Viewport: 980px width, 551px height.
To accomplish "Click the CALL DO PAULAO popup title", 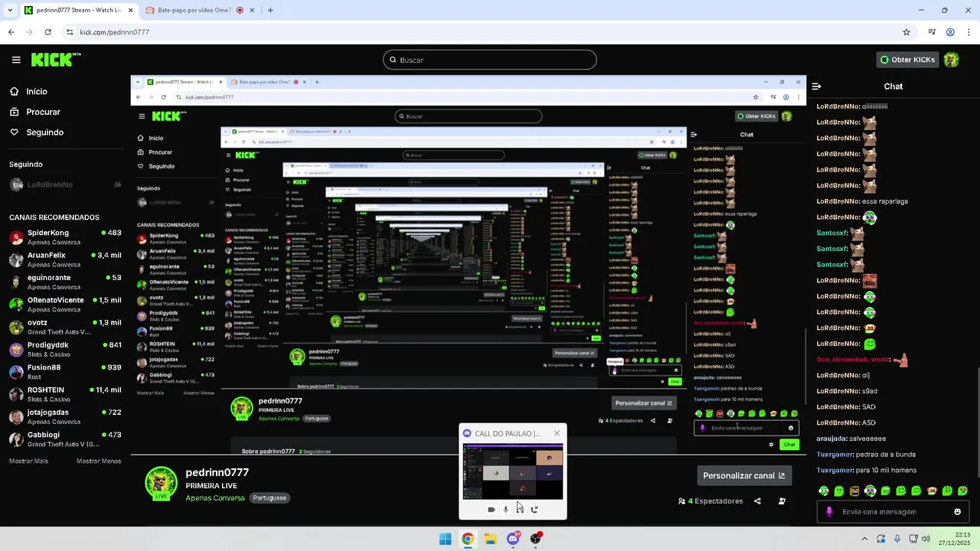I will [x=507, y=433].
